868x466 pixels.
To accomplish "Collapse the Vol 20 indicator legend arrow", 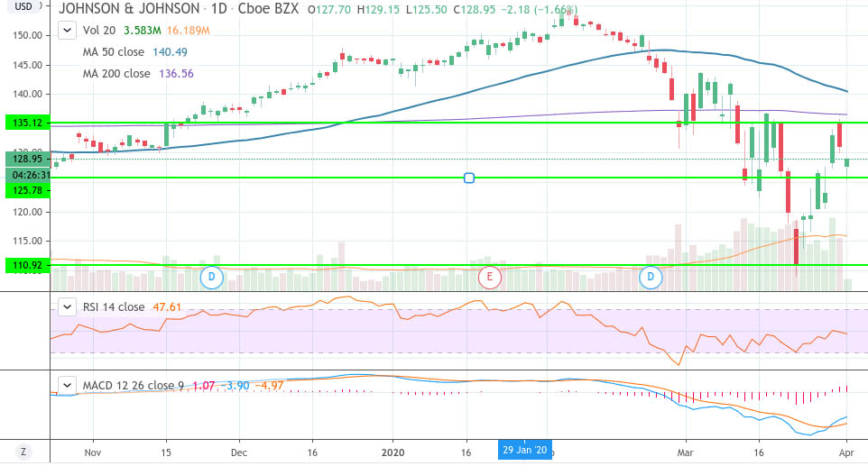I will point(67,30).
